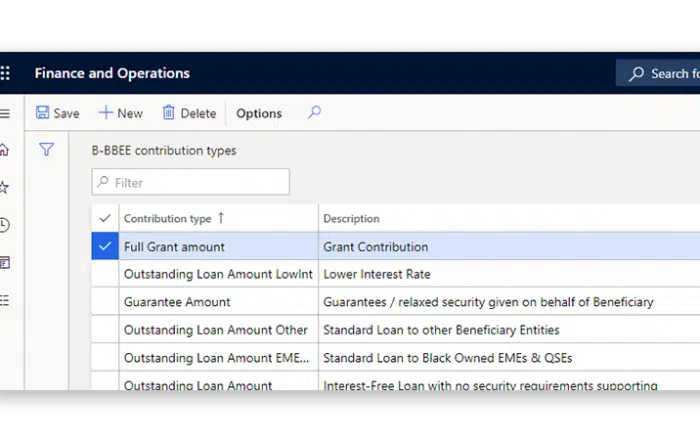Open Contribution type column header menu
The image size is (700, 441).
[x=168, y=218]
